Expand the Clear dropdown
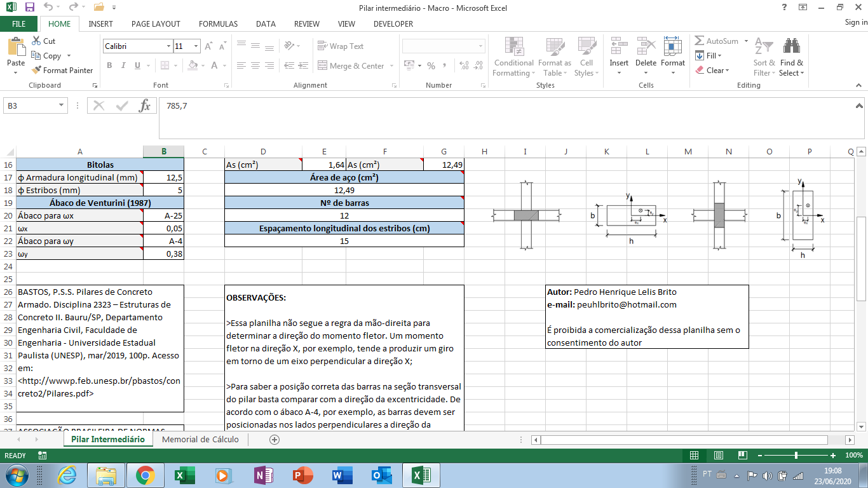This screenshot has width=868, height=488. coord(727,71)
